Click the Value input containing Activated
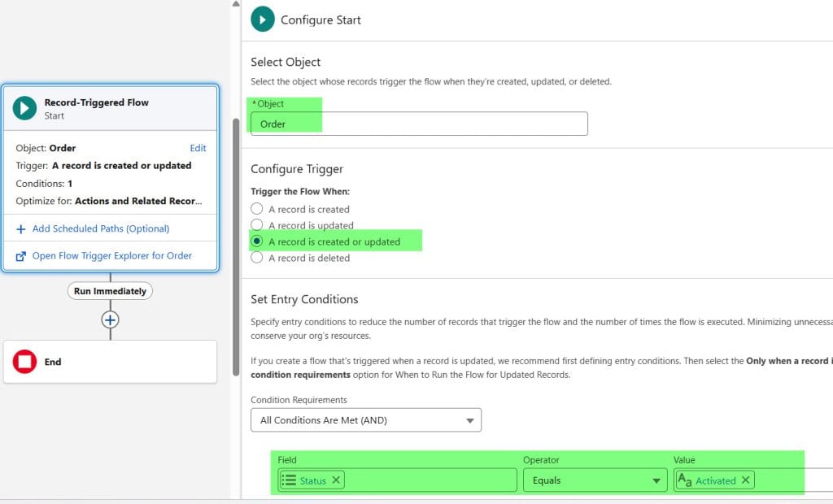Screen dimensions: 833x504 point(752,480)
